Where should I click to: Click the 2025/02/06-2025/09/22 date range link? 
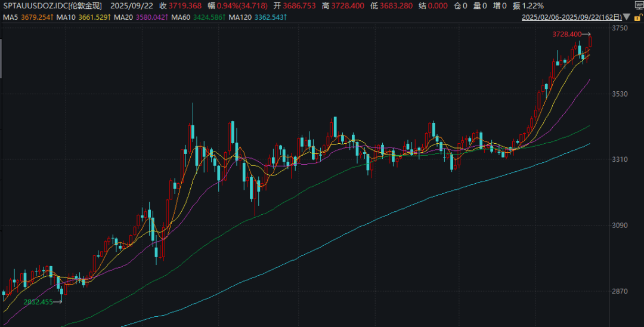click(x=571, y=18)
